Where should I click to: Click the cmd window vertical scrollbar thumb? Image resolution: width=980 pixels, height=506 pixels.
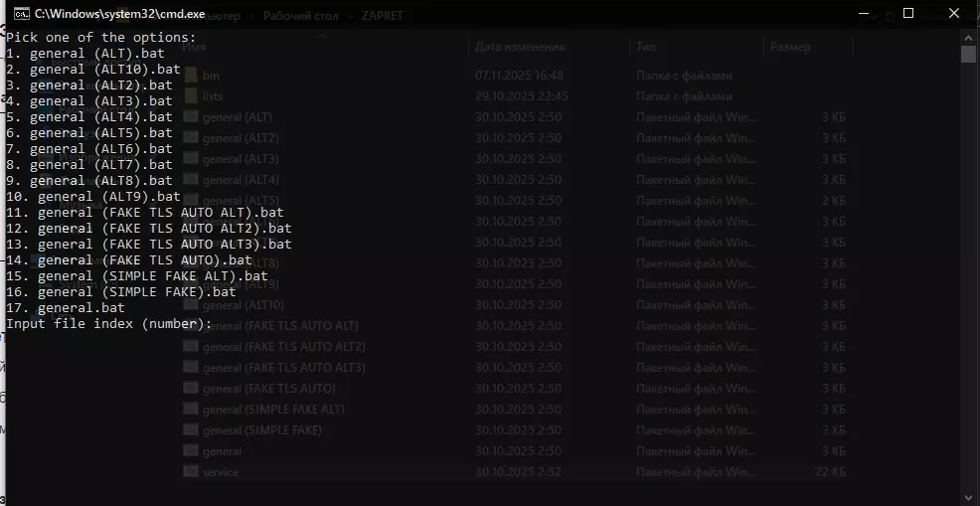(968, 55)
